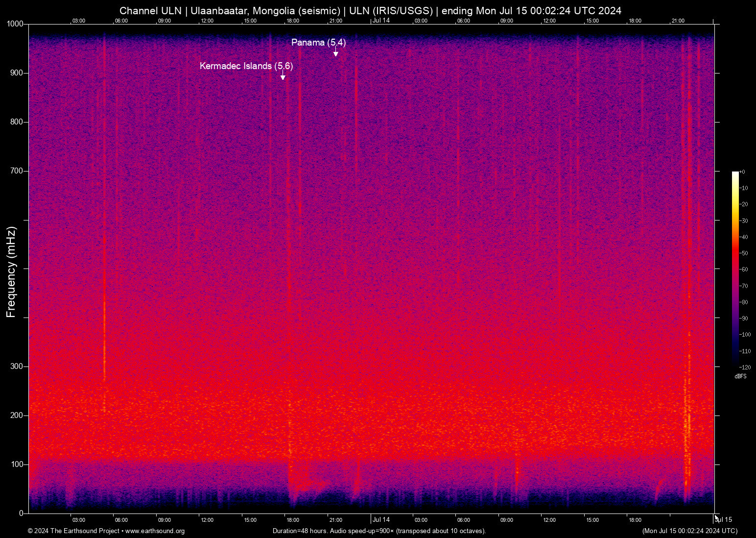
Task: Click the -120 value on the color scale
Action: (x=745, y=367)
